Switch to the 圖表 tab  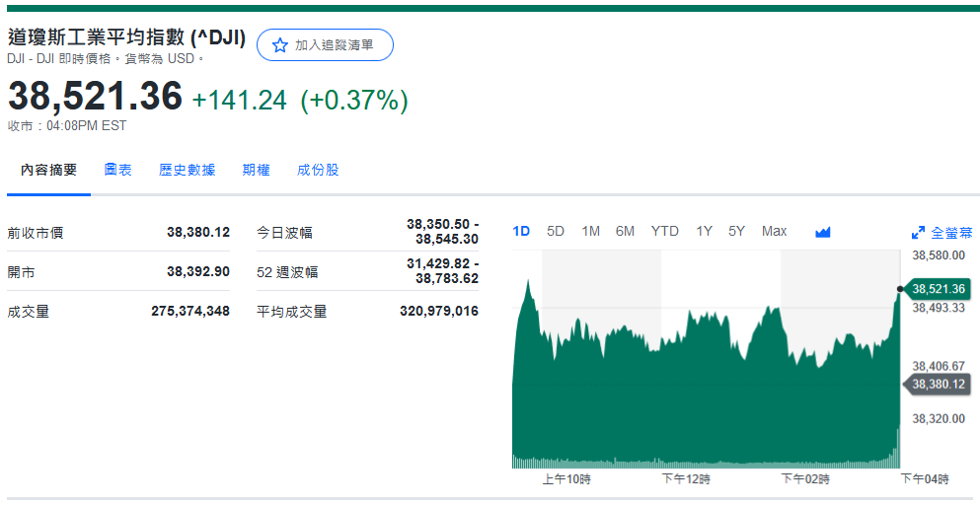tap(118, 170)
